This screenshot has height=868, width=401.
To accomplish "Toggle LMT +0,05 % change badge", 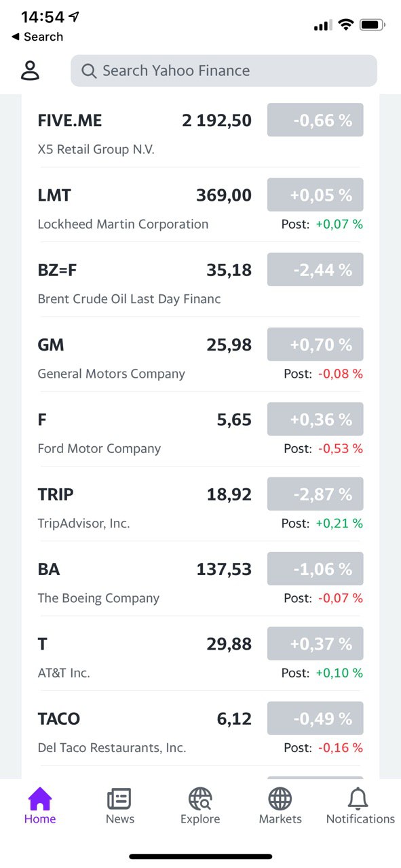I will (315, 195).
